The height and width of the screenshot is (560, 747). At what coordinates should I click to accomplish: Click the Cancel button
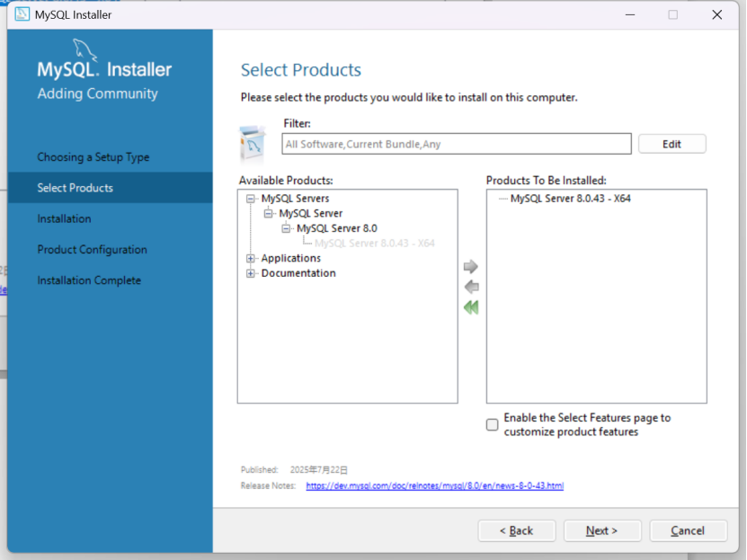(x=688, y=530)
